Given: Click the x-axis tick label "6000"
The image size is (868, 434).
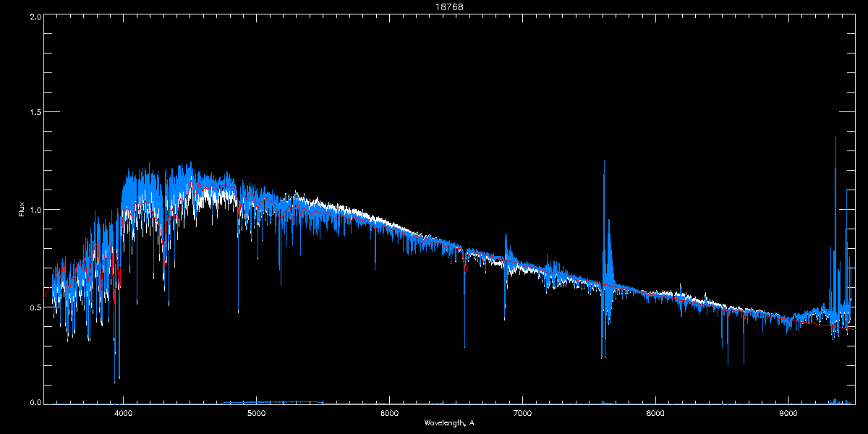Looking at the screenshot, I should (389, 413).
